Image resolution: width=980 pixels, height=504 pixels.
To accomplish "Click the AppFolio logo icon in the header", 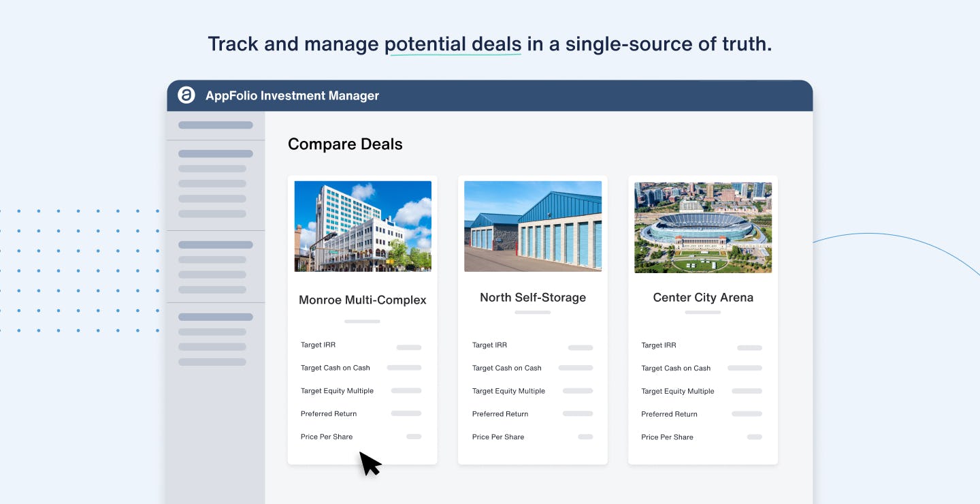I will coord(188,95).
